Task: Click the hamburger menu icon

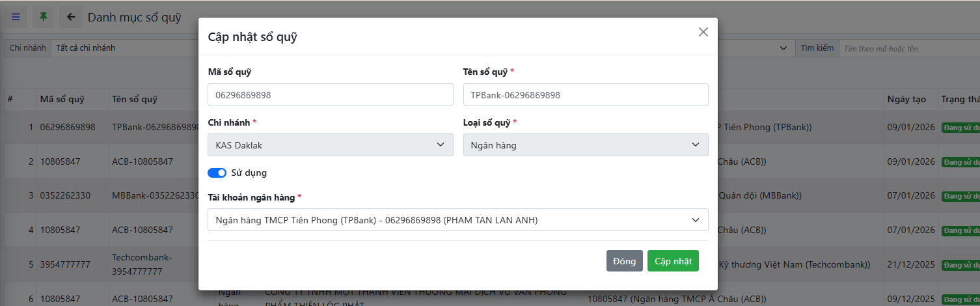Action: click(16, 17)
